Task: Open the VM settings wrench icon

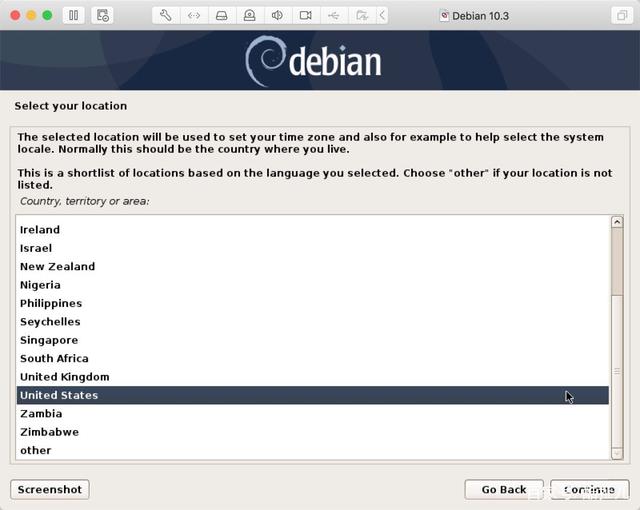Action: click(166, 16)
